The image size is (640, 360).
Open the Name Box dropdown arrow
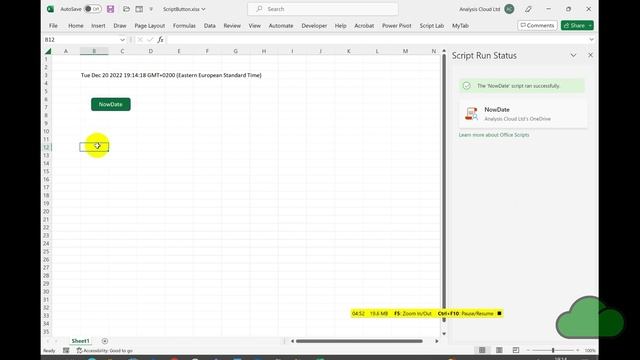(x=122, y=40)
